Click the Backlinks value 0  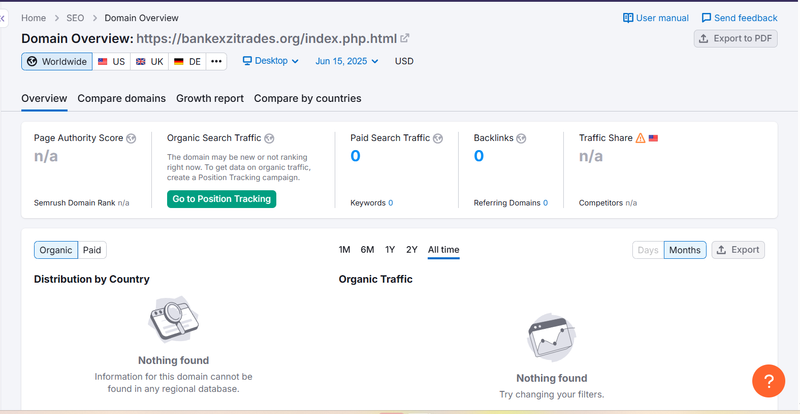click(479, 156)
